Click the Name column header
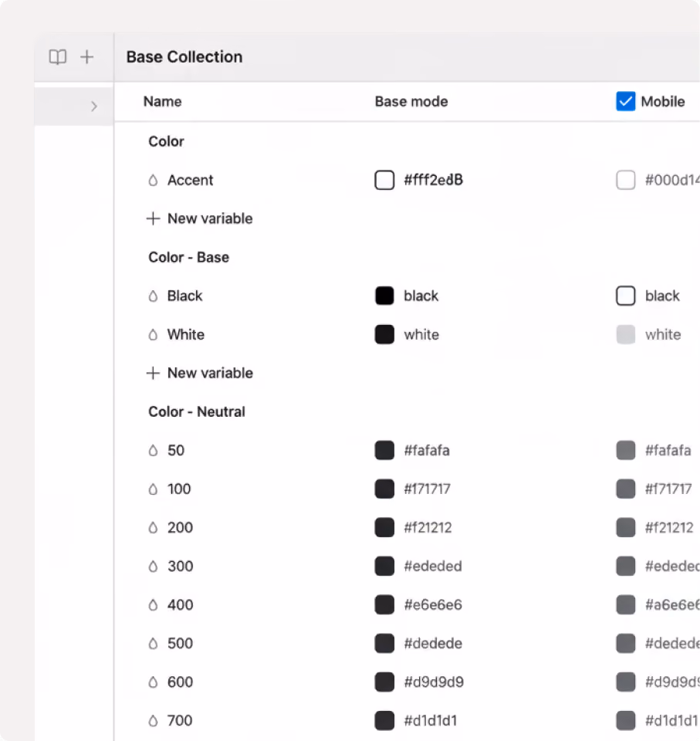Screen dimensions: 700x741 [x=163, y=102]
